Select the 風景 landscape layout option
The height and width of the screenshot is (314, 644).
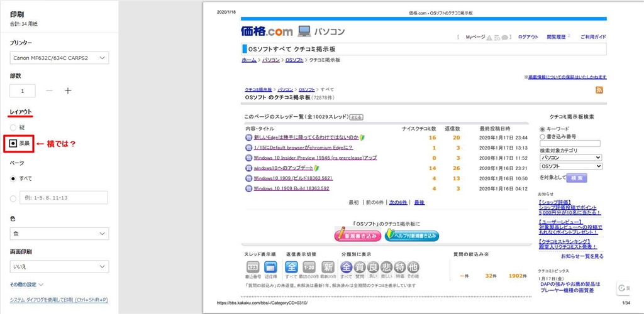point(13,143)
